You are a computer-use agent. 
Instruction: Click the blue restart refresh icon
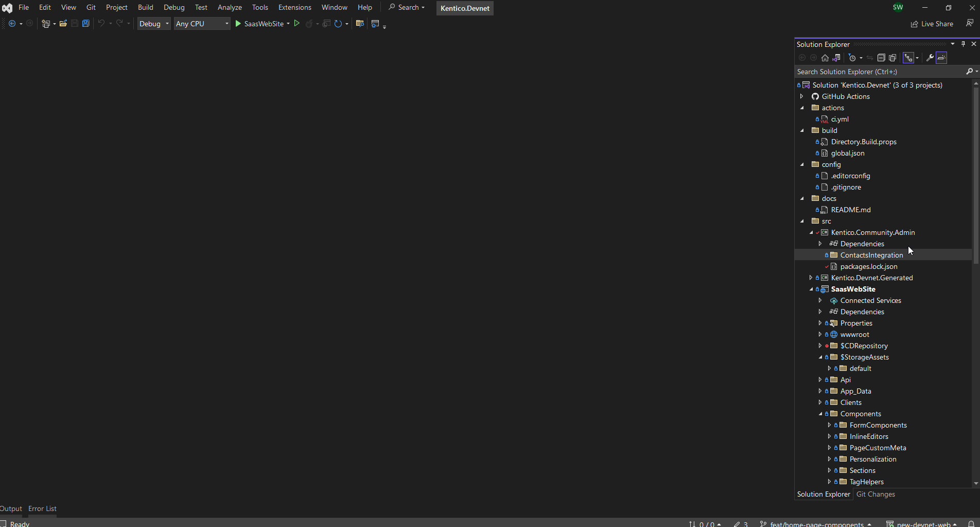(x=338, y=24)
